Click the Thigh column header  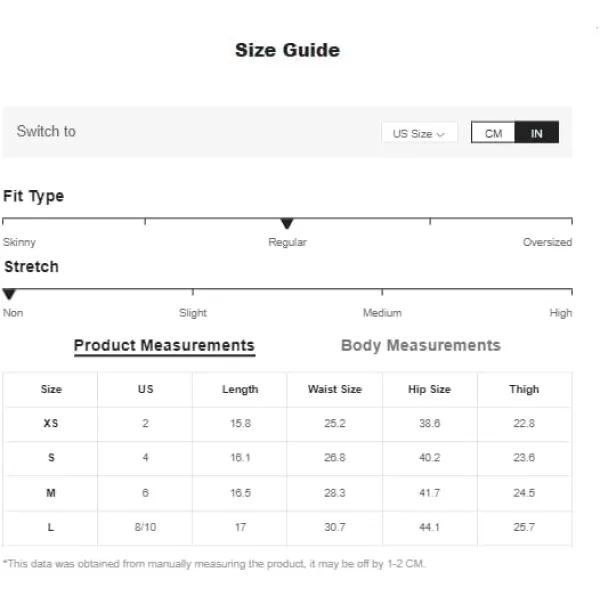pos(524,389)
